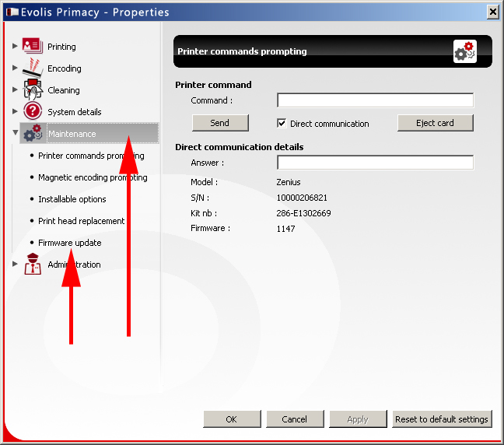Select the System details label
Viewport: 504px width, 445px height.
[x=75, y=112]
